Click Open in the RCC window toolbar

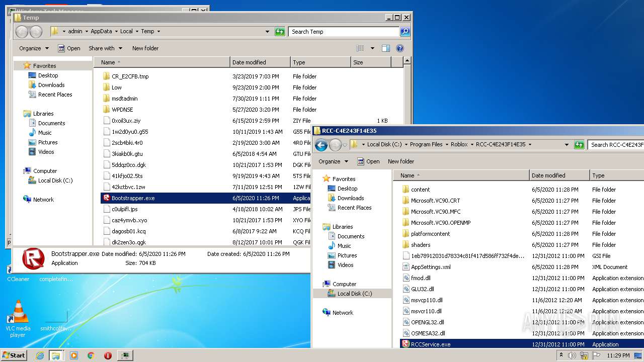(369, 161)
